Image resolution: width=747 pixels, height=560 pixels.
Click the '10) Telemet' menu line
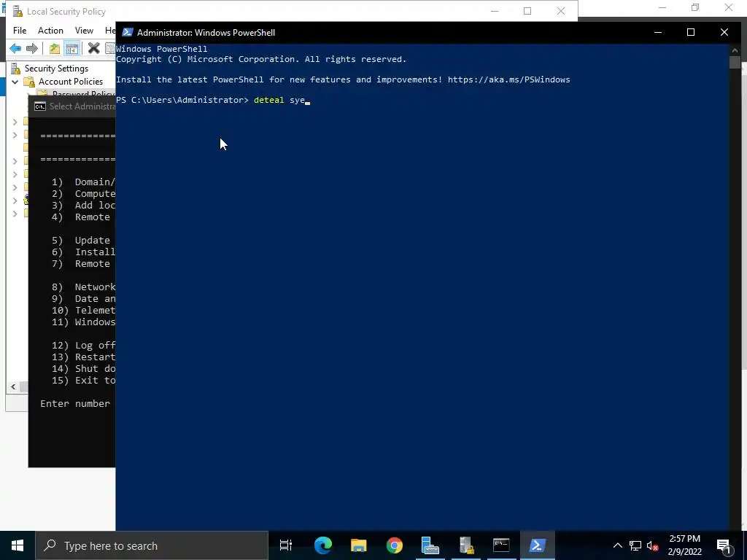click(x=83, y=311)
